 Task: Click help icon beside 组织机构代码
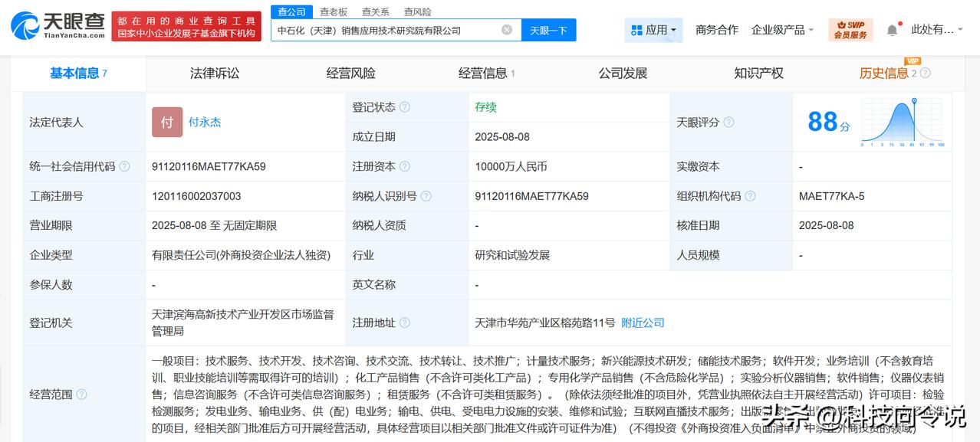pos(750,196)
